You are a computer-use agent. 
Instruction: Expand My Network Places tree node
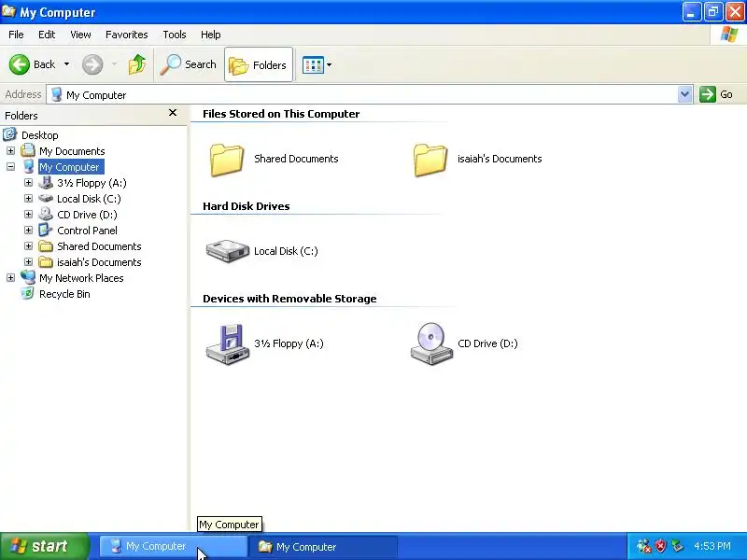point(10,277)
